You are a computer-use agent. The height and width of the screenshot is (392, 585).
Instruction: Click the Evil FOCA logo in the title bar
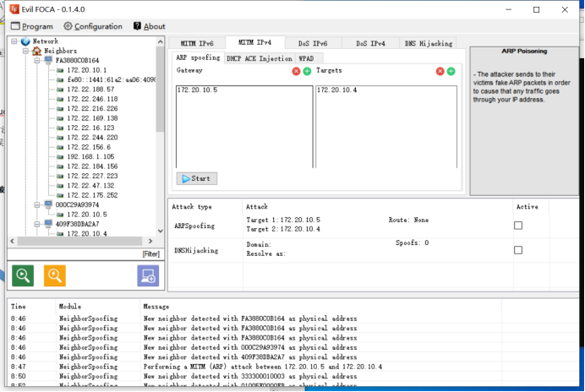coord(14,9)
